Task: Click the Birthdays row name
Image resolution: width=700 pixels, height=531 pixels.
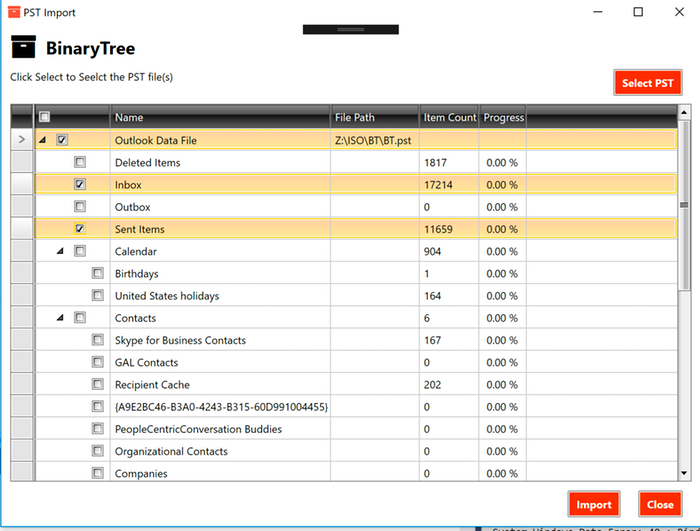Action: (137, 274)
